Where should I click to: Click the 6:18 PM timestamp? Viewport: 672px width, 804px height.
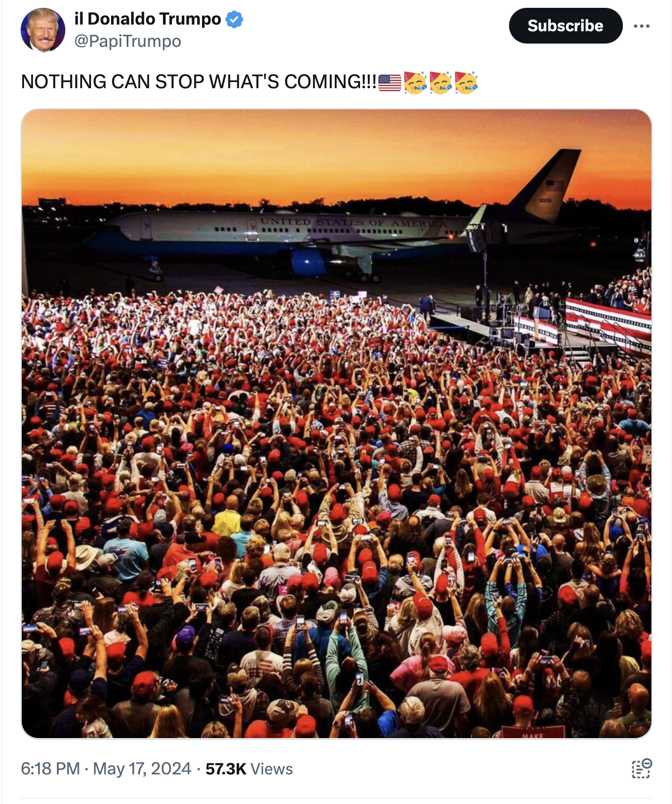(x=50, y=769)
